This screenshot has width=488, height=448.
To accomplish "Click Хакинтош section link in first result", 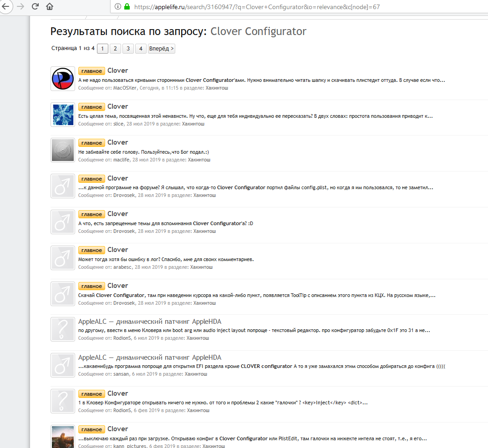I will click(217, 88).
